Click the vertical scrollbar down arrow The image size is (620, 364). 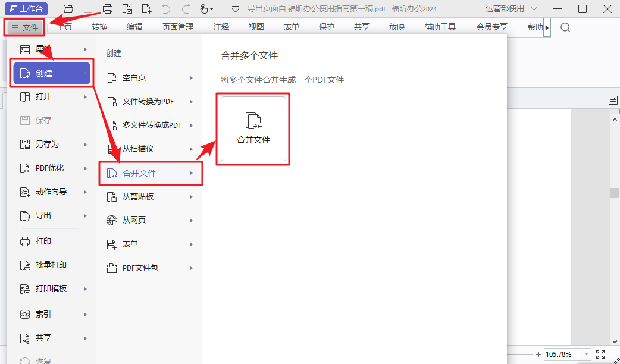[615, 341]
